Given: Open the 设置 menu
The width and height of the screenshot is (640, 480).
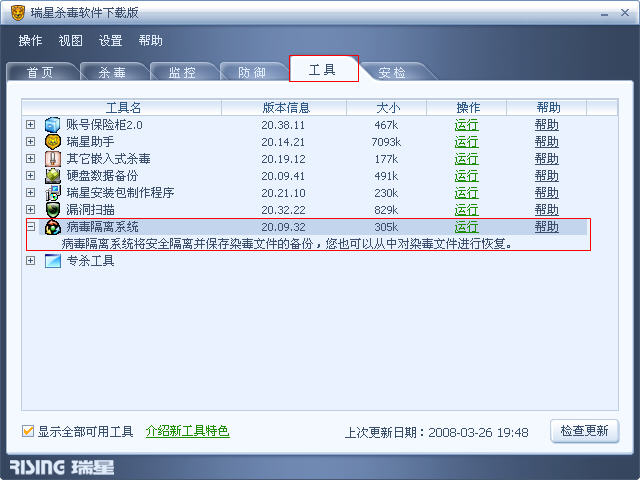Looking at the screenshot, I should pos(111,40).
